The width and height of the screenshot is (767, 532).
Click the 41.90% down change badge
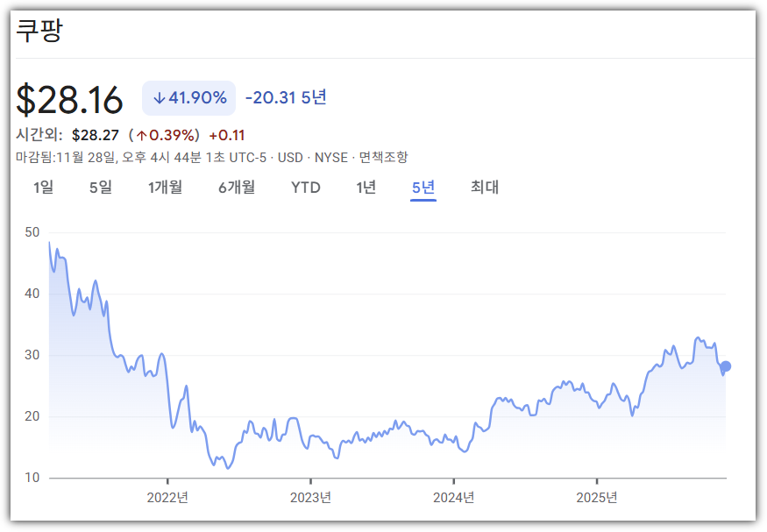point(188,98)
